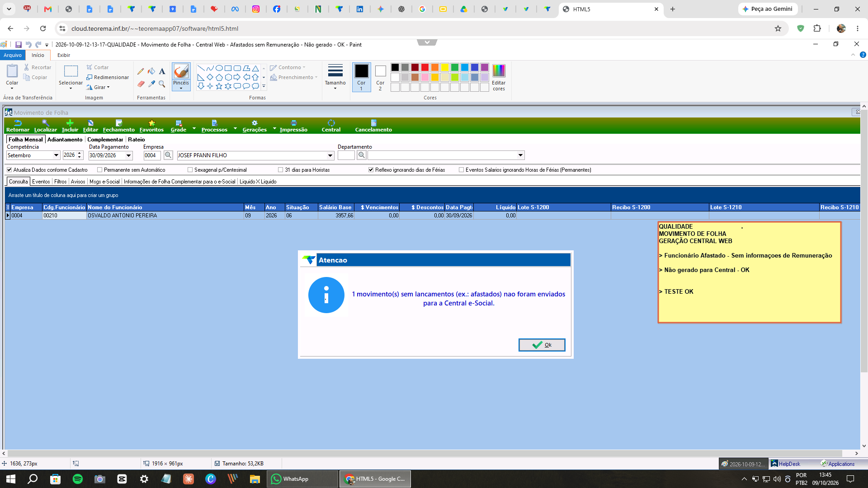This screenshot has height=488, width=868.
Task: Uncheck Atualiza Dados conforme Cadastro
Action: click(9, 170)
